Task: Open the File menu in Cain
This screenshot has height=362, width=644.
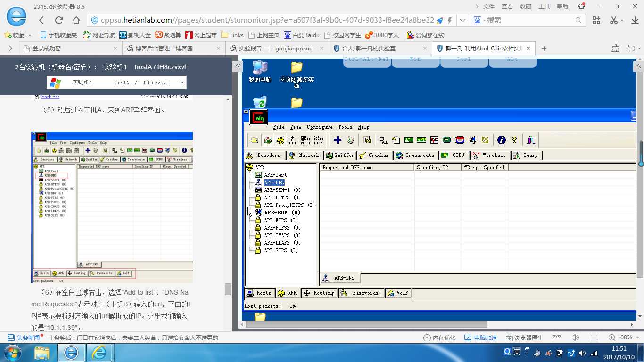Action: 279,127
